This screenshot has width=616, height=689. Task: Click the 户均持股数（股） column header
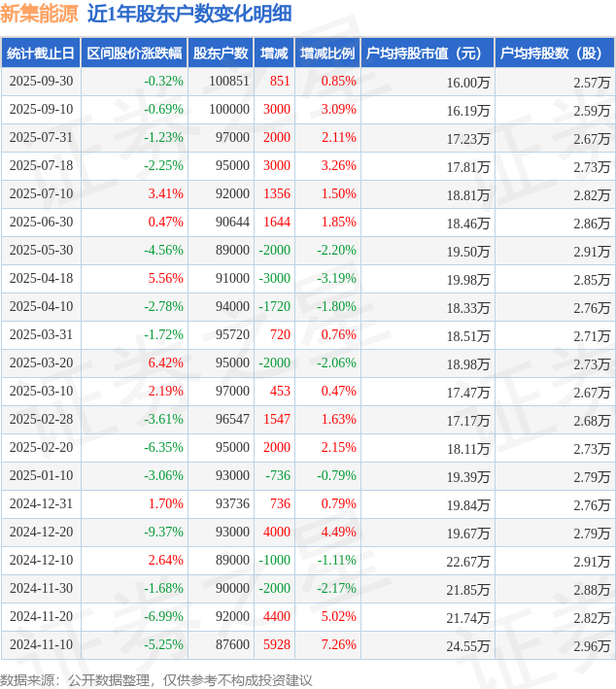point(554,53)
